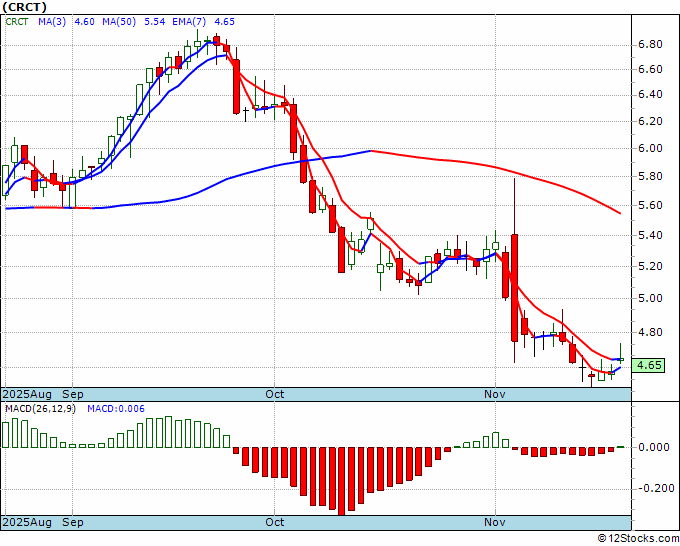Click the Sep label on MACD axis
The height and width of the screenshot is (546, 680).
[72, 522]
